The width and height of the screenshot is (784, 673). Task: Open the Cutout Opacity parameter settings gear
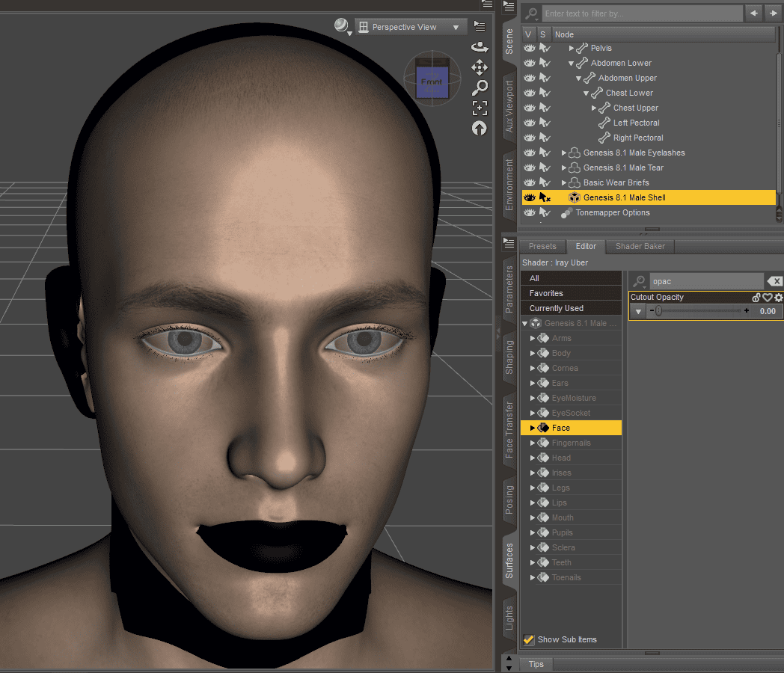coord(778,297)
